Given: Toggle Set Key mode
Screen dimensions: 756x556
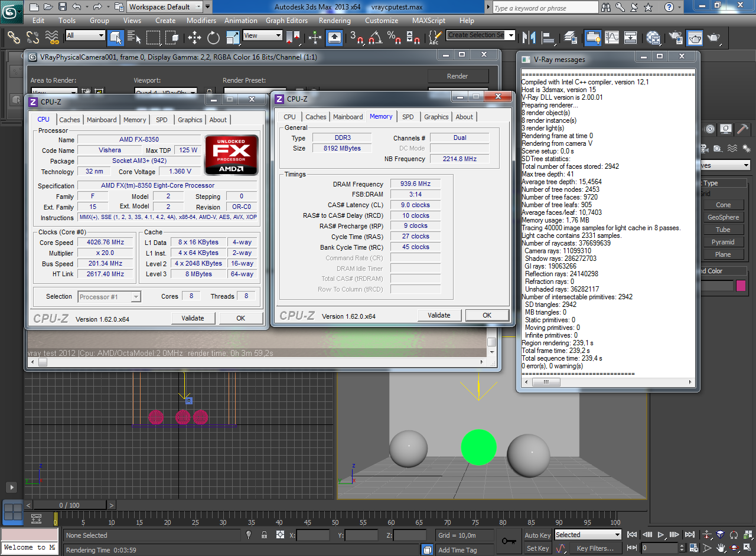Looking at the screenshot, I should point(537,548).
